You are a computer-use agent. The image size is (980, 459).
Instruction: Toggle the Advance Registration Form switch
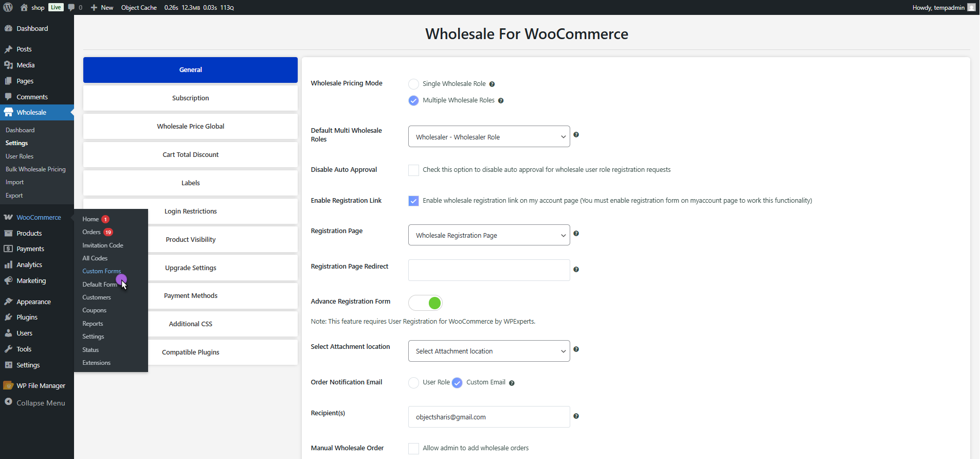425,303
